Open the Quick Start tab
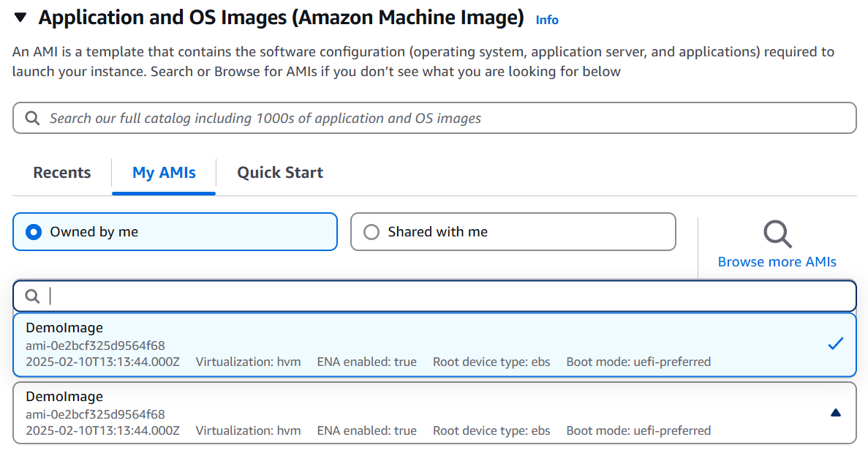Image resolution: width=868 pixels, height=456 pixels. coord(280,173)
